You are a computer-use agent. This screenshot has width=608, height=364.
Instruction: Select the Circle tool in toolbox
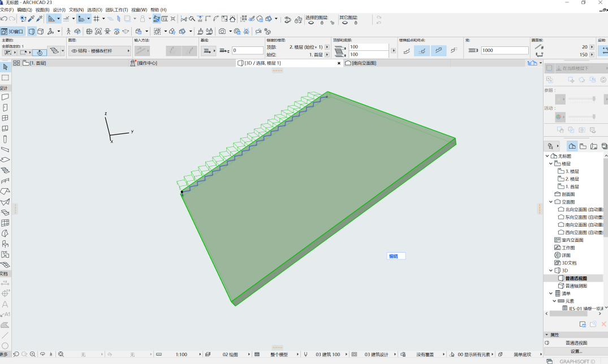pos(5,346)
